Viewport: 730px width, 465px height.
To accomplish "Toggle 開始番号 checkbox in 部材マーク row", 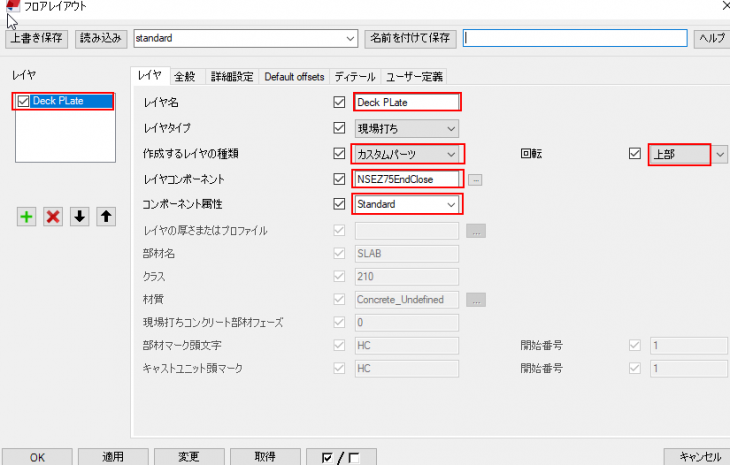I will (x=635, y=345).
